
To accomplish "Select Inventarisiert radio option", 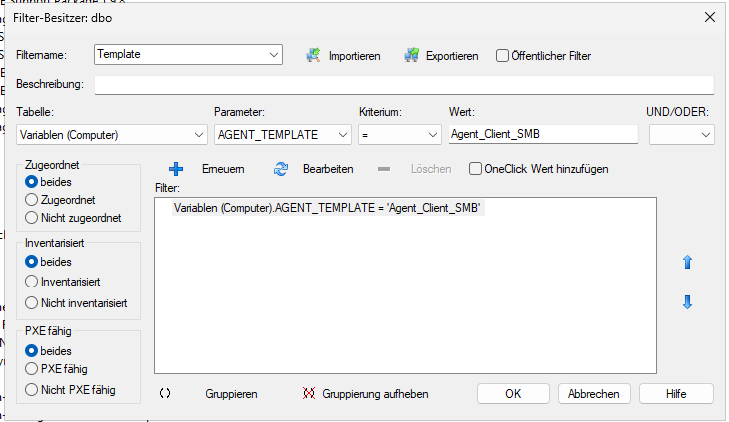I will coord(32,282).
